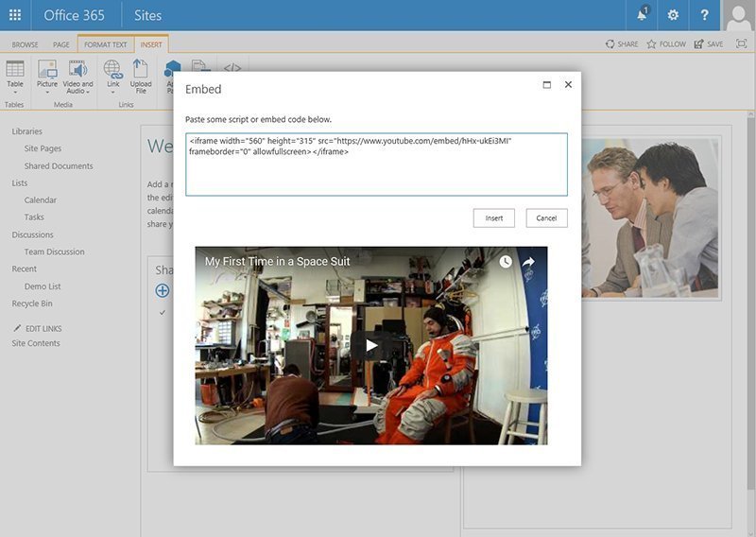This screenshot has width=756, height=537.
Task: Switch to the Browse tab
Action: [x=26, y=44]
